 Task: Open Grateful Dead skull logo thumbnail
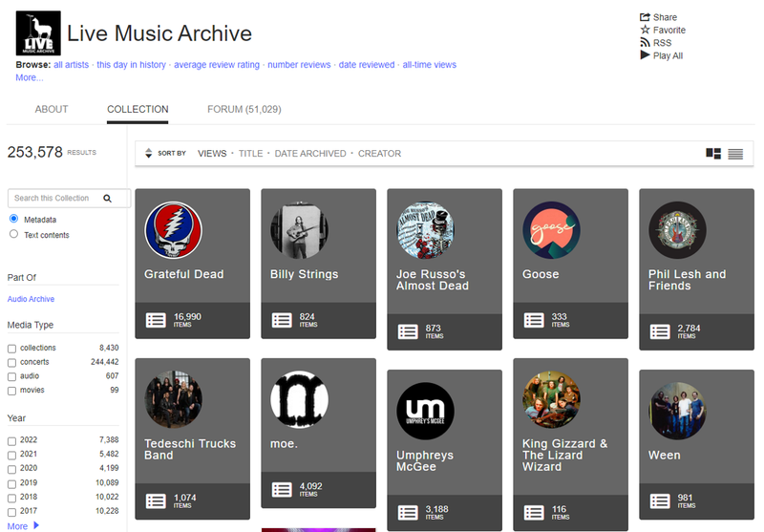[x=174, y=230]
